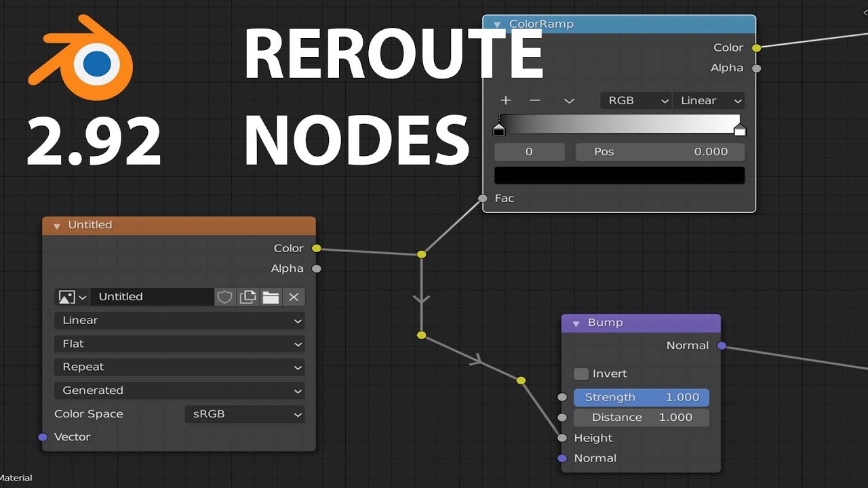This screenshot has height=488, width=868.
Task: Click the ColorRamp Alpha output socket
Action: (x=757, y=68)
